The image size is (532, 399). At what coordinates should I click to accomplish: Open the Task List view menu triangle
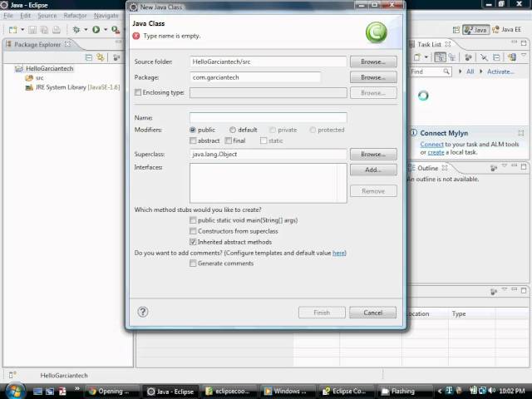pos(524,55)
